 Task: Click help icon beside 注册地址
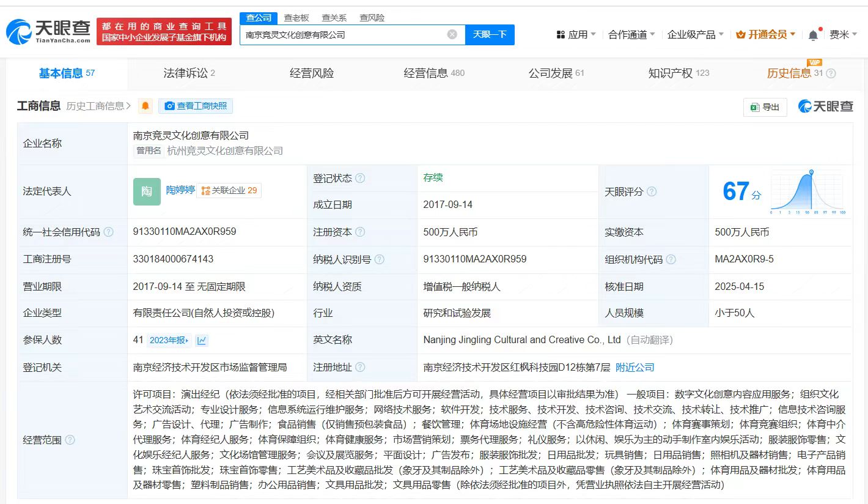point(360,367)
